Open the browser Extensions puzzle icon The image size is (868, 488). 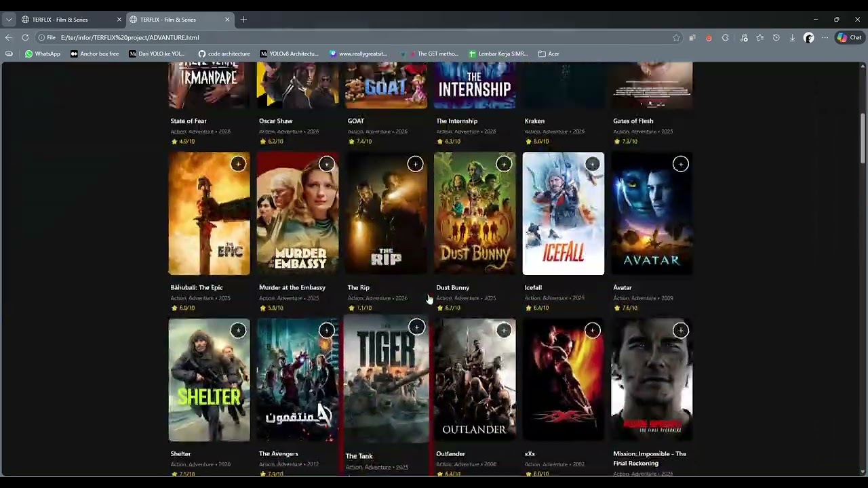[x=726, y=38]
